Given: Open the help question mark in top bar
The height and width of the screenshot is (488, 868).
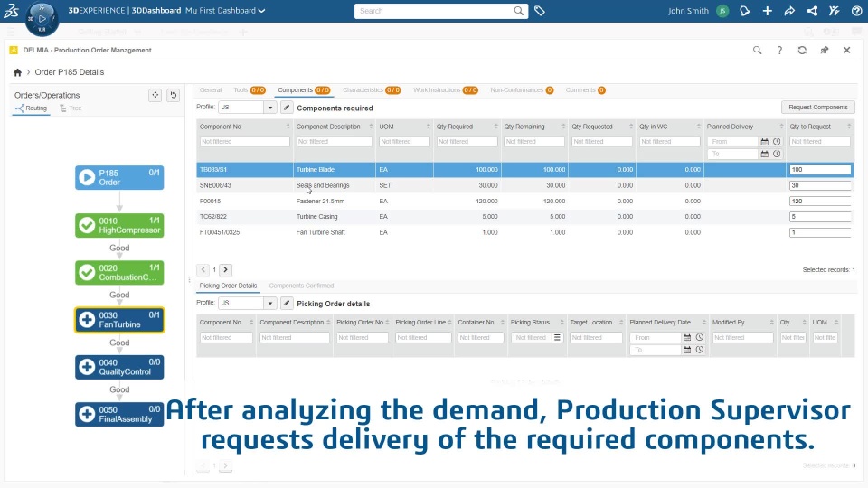Looking at the screenshot, I should 856,11.
